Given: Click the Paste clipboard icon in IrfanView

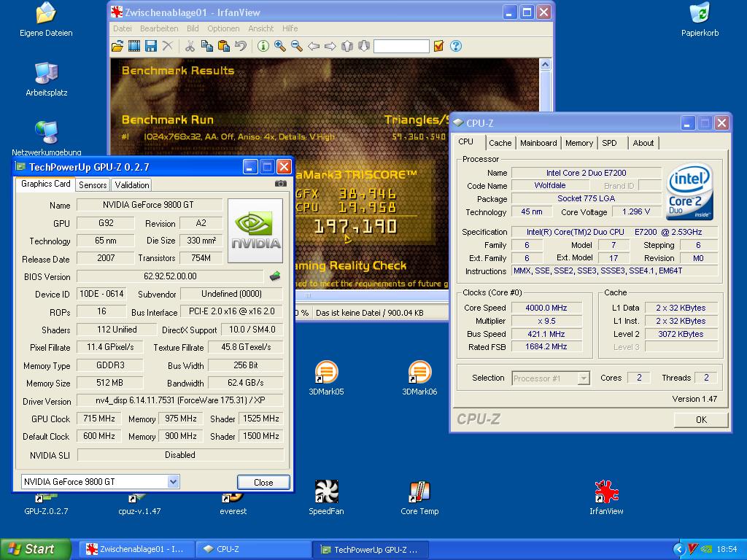Looking at the screenshot, I should pos(223,46).
